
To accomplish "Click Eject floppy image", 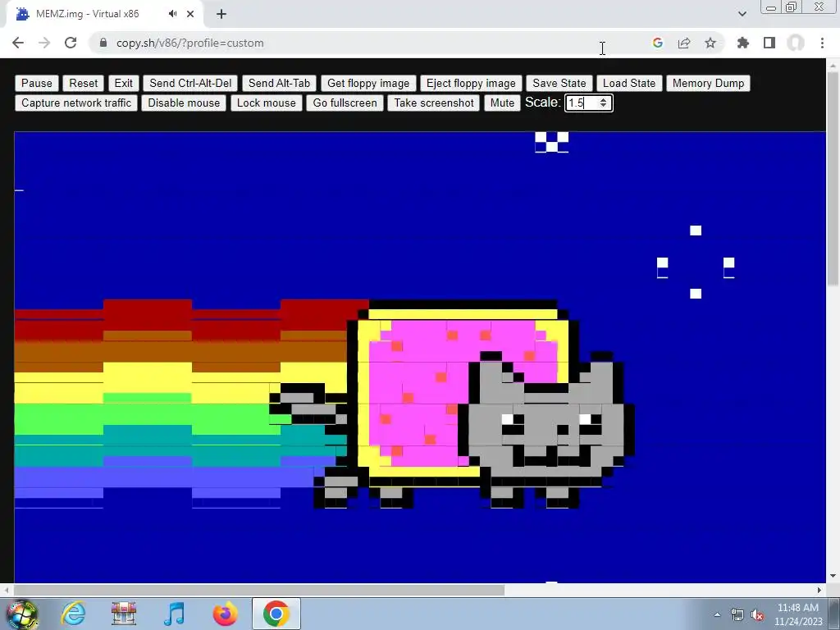I will (x=471, y=83).
